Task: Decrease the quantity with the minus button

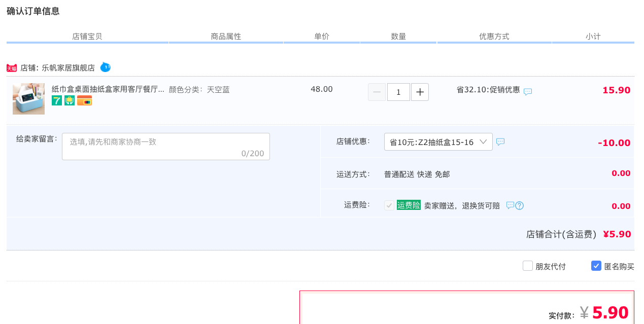Action: 377,92
